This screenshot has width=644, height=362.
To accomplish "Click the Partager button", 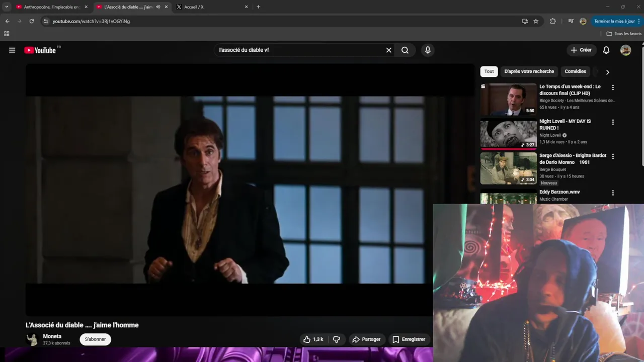I will coord(366,339).
